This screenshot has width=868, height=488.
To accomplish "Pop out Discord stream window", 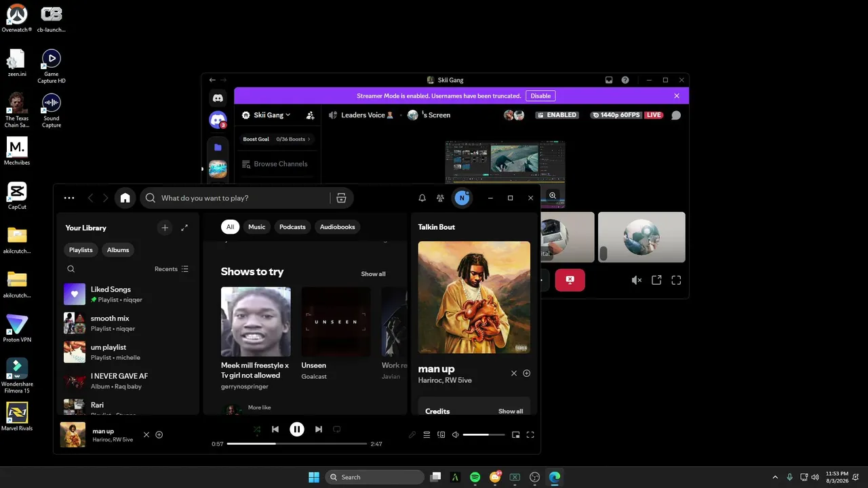I will (x=656, y=280).
